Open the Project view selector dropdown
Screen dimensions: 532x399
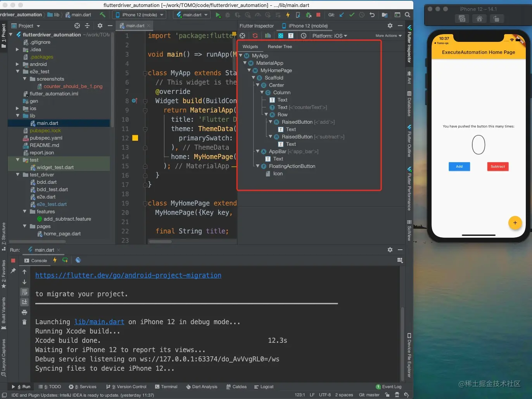point(26,26)
